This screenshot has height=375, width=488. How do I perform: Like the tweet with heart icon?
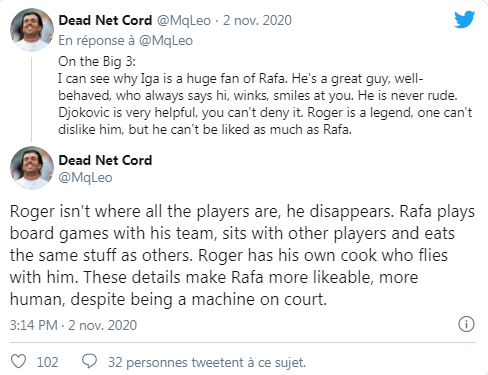19,361
